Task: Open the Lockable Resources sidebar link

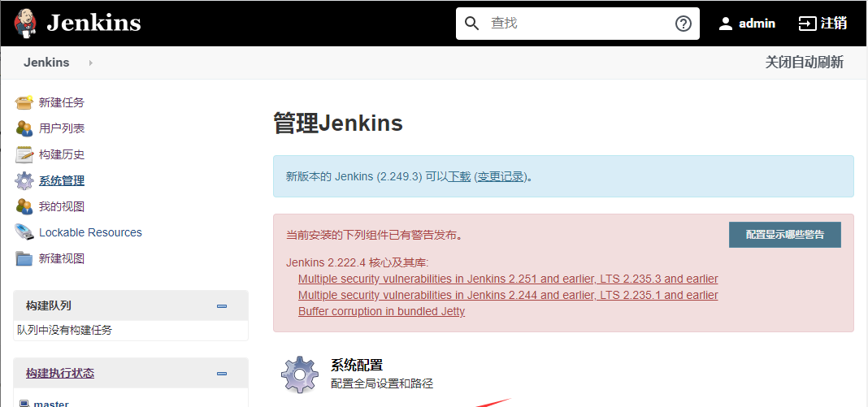Action: click(90, 232)
